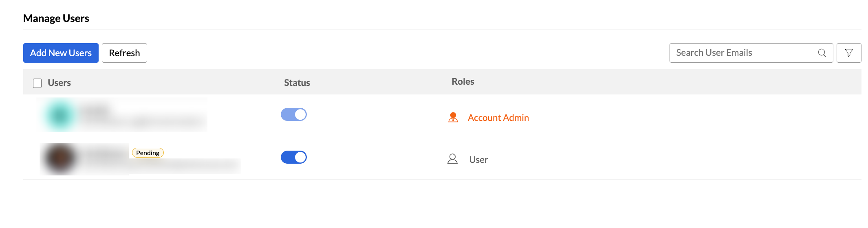The height and width of the screenshot is (228, 868).
Task: Click the Pending badge on the second user
Action: point(148,153)
